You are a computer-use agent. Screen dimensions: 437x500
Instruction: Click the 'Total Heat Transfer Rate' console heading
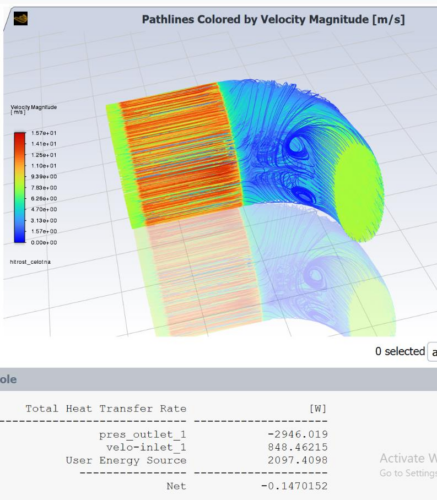(106, 408)
